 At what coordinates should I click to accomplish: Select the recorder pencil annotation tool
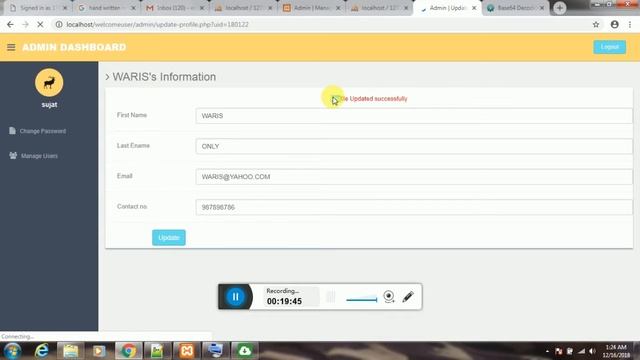[x=408, y=296]
